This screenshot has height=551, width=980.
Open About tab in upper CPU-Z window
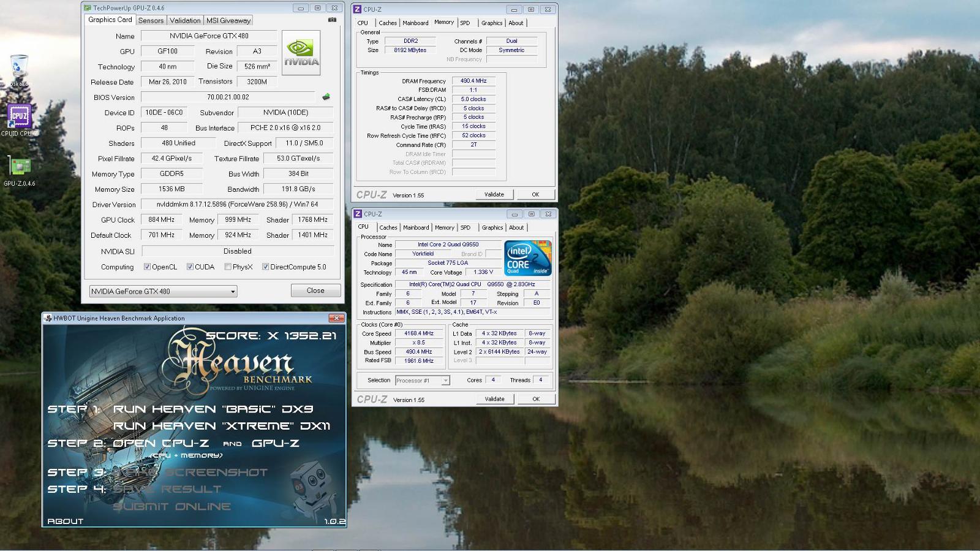[516, 23]
